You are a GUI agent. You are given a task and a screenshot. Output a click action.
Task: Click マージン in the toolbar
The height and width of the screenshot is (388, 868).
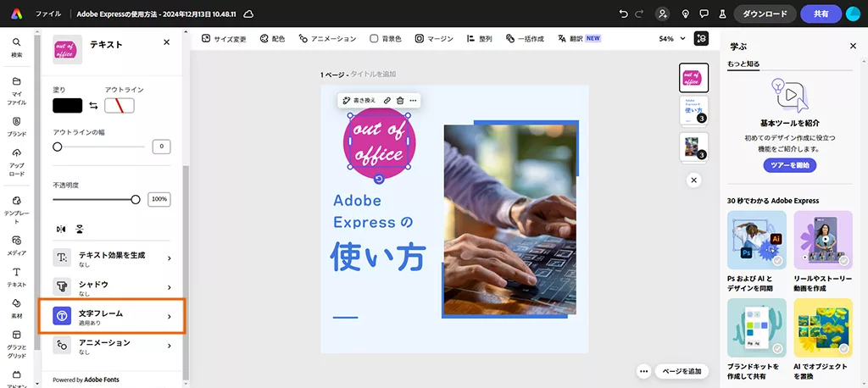[434, 39]
